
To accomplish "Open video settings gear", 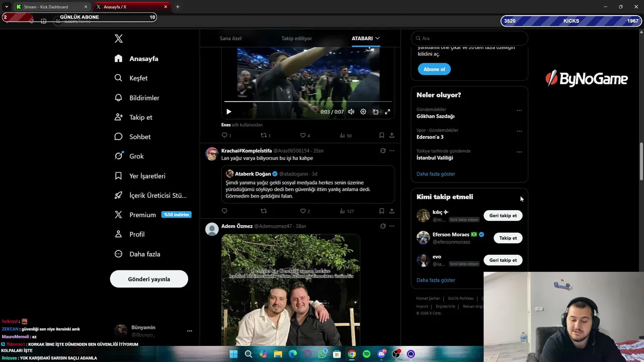I will 363,112.
